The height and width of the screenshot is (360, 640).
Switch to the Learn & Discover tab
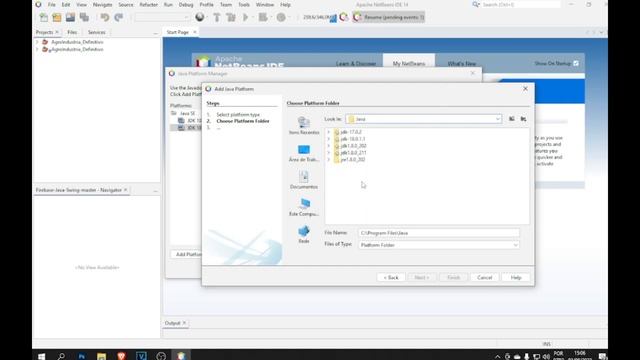(x=356, y=64)
